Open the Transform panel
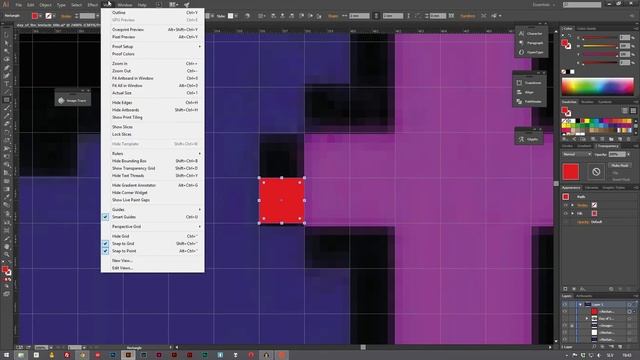This screenshot has height=360, width=640. [529, 83]
